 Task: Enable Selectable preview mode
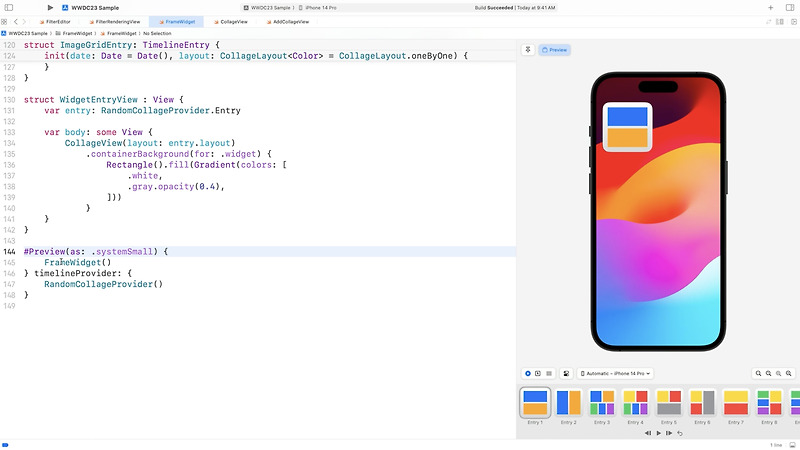(x=538, y=373)
